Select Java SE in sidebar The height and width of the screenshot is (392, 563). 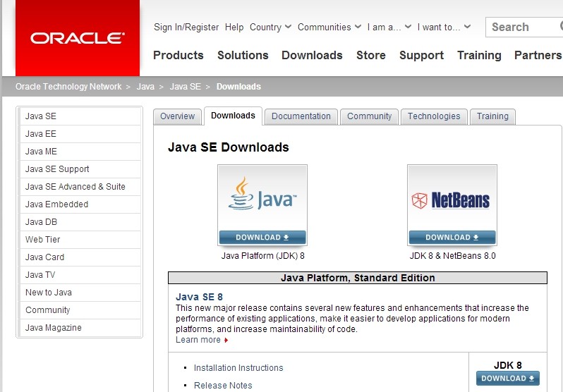pos(80,116)
